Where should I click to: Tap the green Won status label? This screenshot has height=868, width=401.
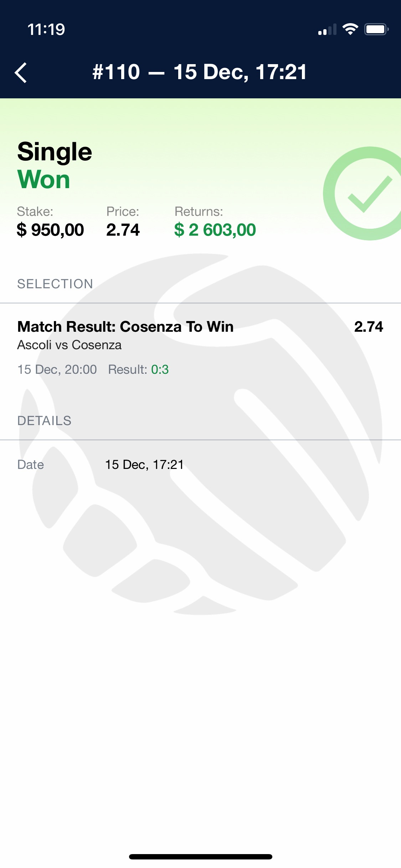click(43, 179)
